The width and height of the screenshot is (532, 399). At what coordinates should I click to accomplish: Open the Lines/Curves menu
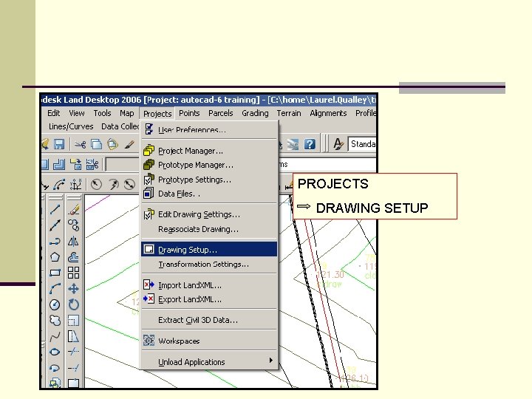(x=71, y=126)
